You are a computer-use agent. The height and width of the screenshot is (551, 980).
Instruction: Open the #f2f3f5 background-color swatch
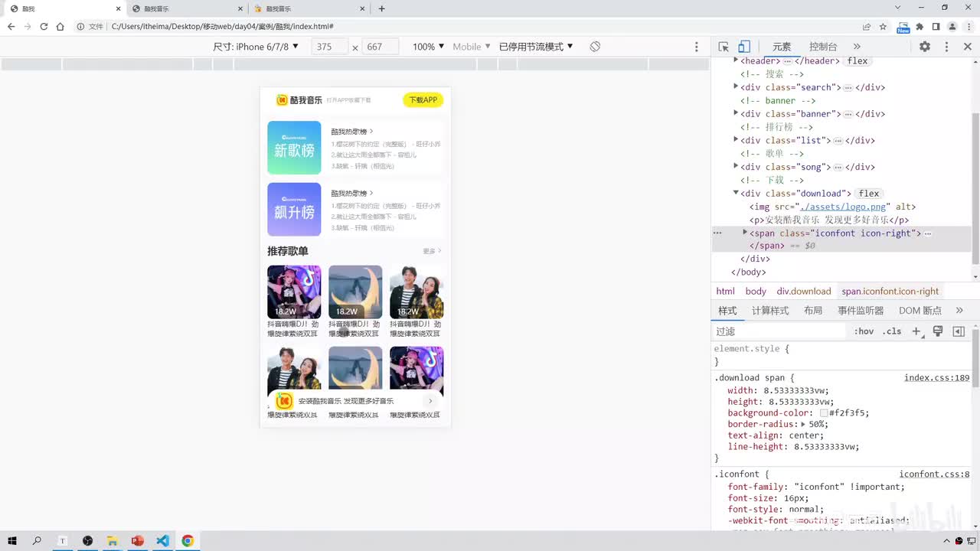[x=824, y=413]
